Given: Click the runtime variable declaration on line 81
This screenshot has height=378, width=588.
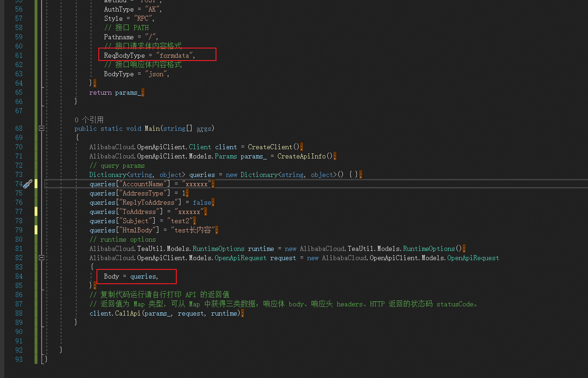Looking at the screenshot, I should tap(261, 249).
